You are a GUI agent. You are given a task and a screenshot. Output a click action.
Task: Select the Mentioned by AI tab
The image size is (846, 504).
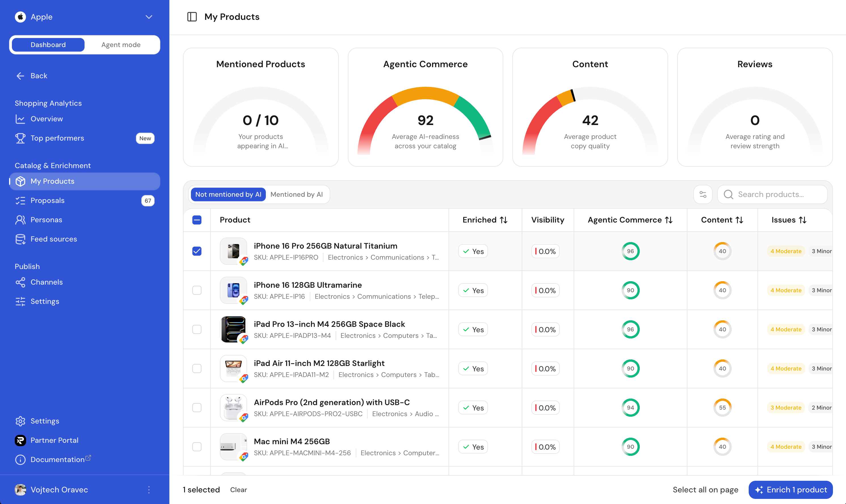(x=296, y=194)
